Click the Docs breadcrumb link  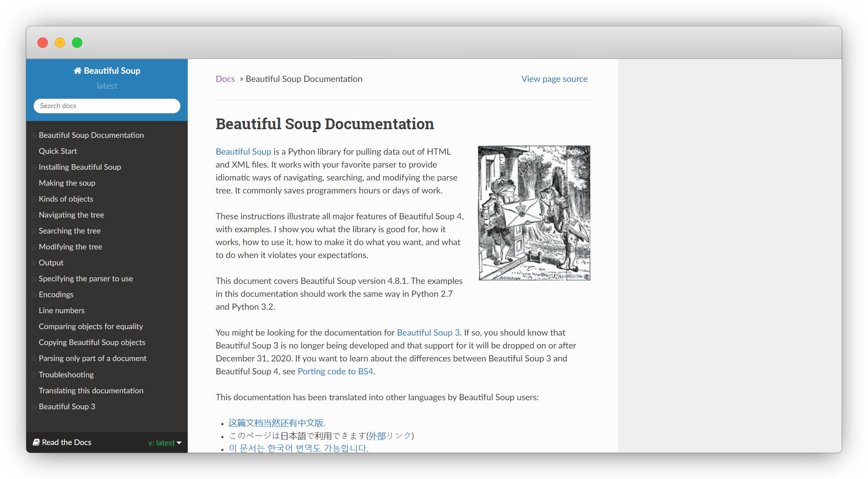(x=225, y=79)
